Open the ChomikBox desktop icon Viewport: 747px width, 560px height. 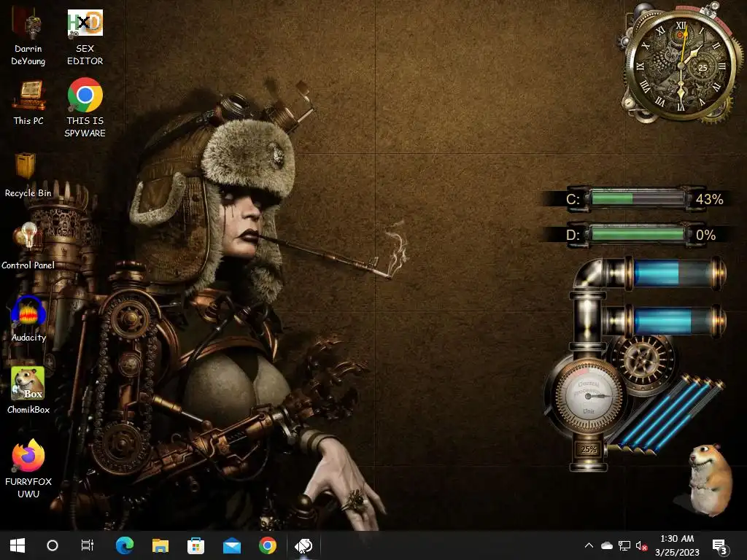click(28, 391)
